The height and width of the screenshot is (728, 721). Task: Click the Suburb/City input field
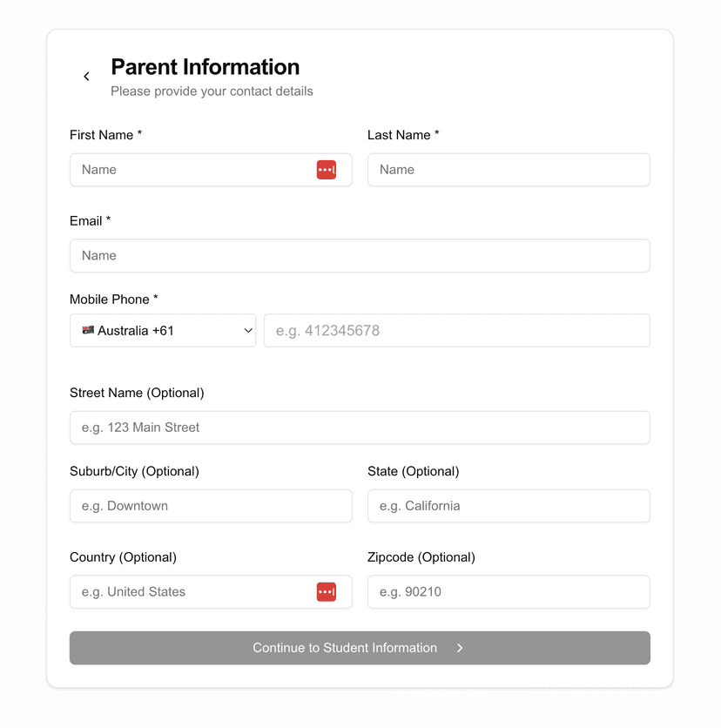click(x=211, y=506)
